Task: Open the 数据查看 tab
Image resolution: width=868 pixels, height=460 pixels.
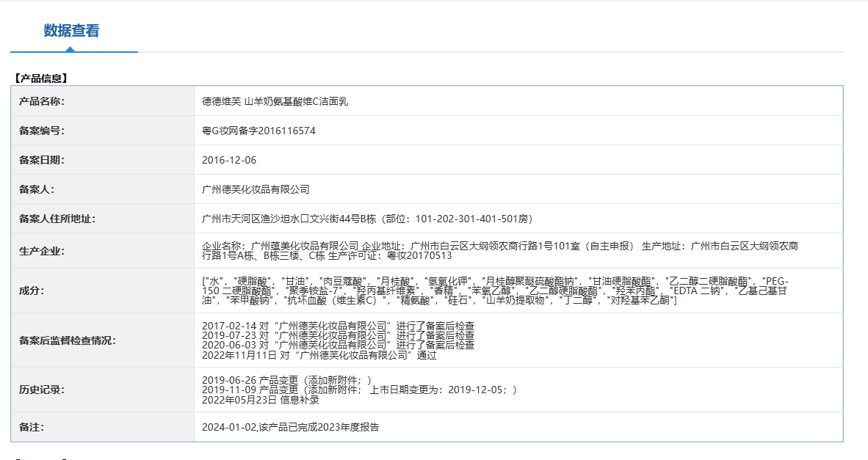Action: tap(71, 31)
